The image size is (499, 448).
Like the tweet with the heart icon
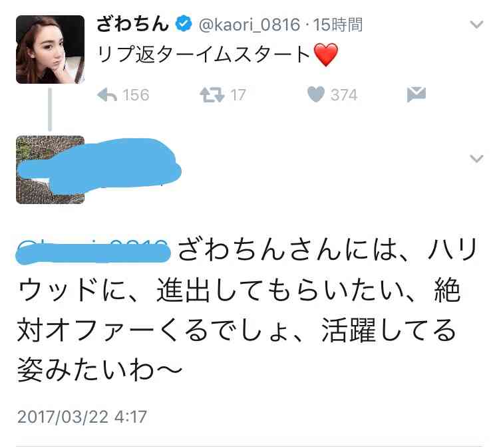pos(315,94)
